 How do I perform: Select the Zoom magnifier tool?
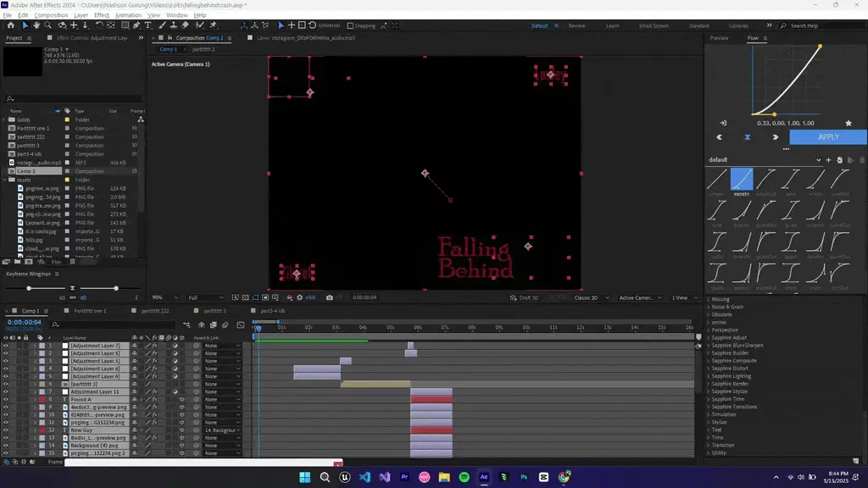pyautogui.click(x=48, y=25)
